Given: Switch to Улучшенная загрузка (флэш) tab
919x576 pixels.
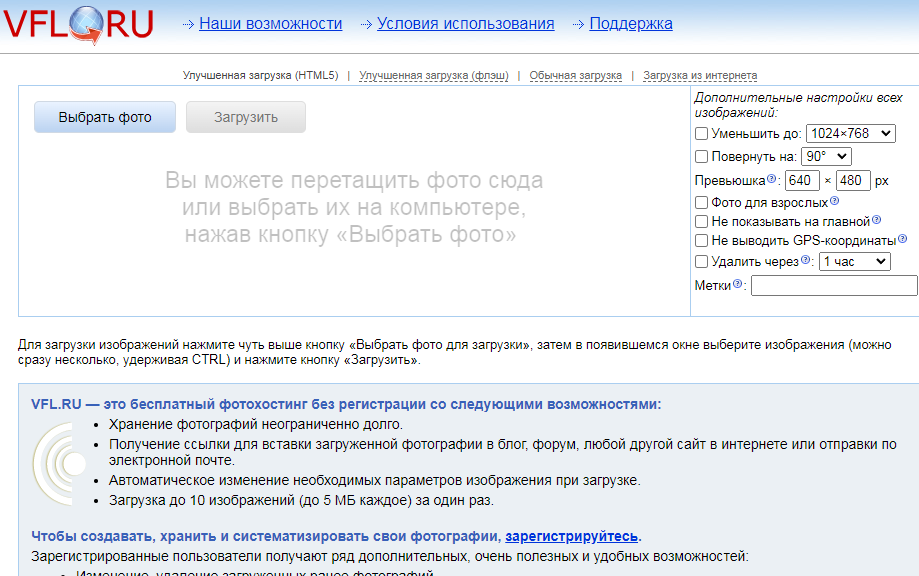Looking at the screenshot, I should click(434, 76).
